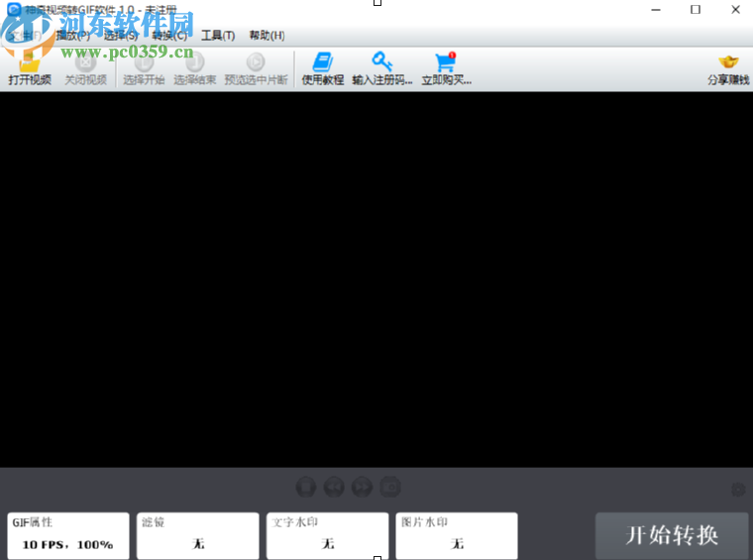753x560 pixels.
Task: Open the 图片水印 image watermark box
Action: pyautogui.click(x=457, y=535)
